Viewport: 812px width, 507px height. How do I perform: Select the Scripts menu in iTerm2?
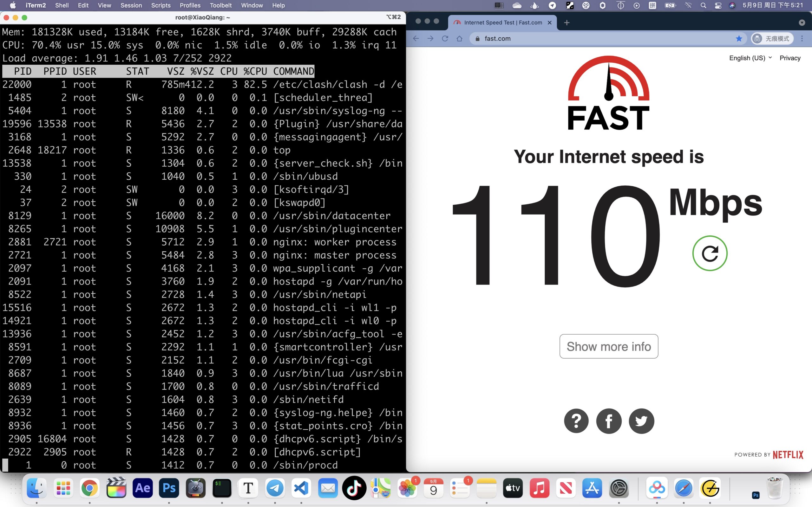[161, 5]
